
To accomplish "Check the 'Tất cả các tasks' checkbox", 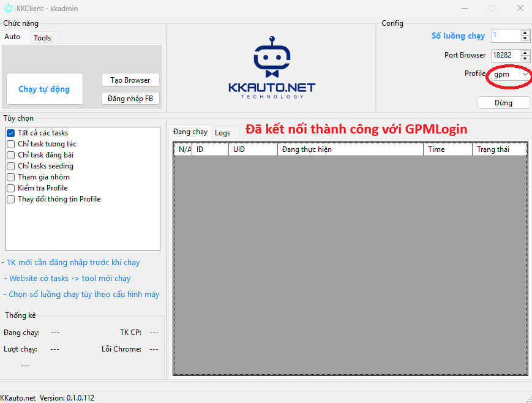I will (x=10, y=133).
